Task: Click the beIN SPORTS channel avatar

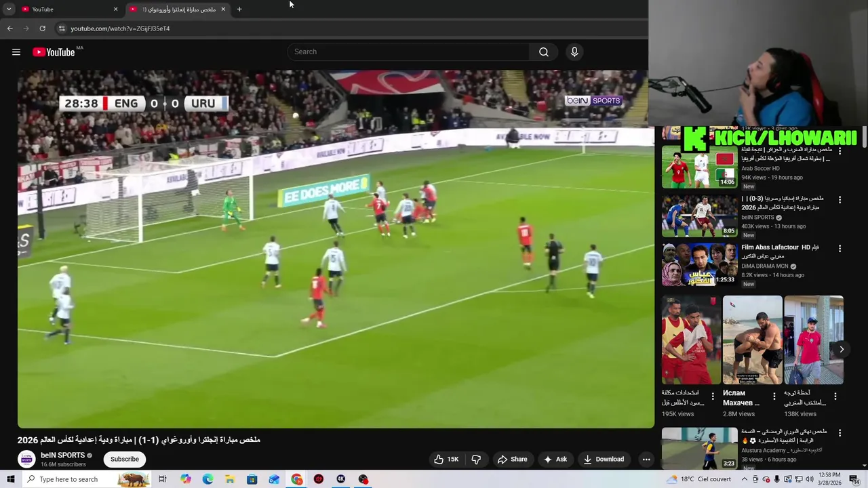Action: tap(26, 460)
